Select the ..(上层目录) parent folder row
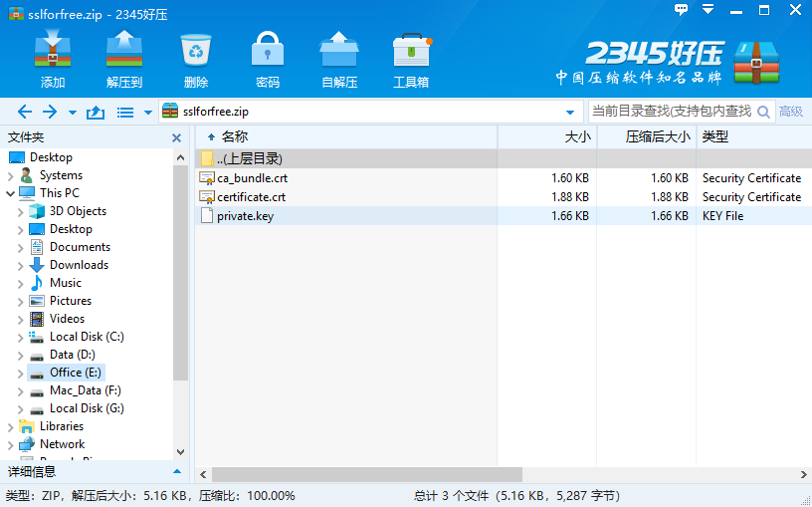This screenshot has height=507, width=812. point(504,158)
